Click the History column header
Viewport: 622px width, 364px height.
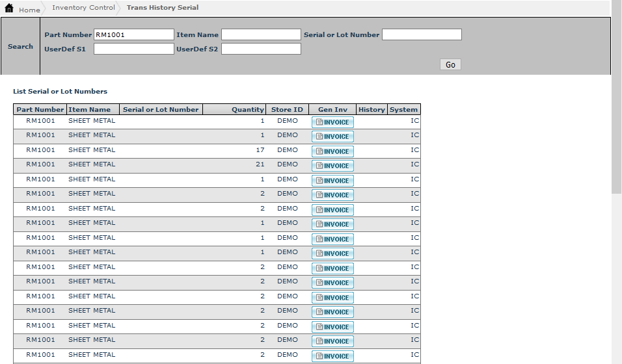pos(372,109)
